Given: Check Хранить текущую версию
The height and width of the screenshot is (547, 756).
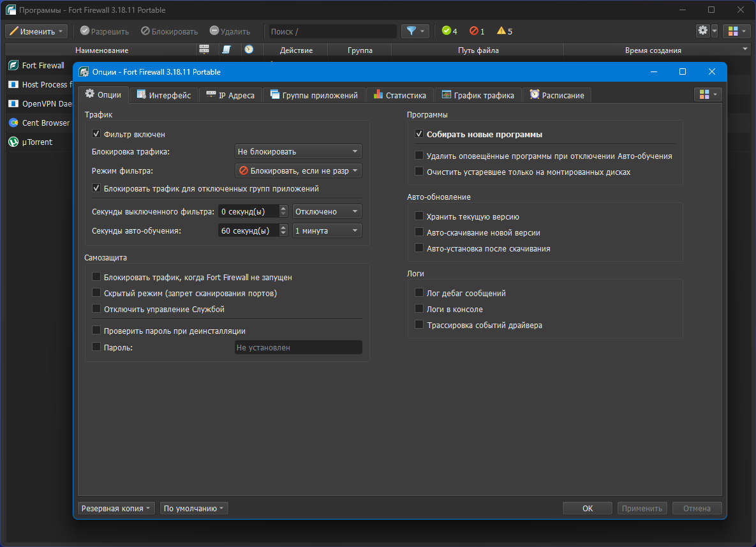Looking at the screenshot, I should pos(419,216).
